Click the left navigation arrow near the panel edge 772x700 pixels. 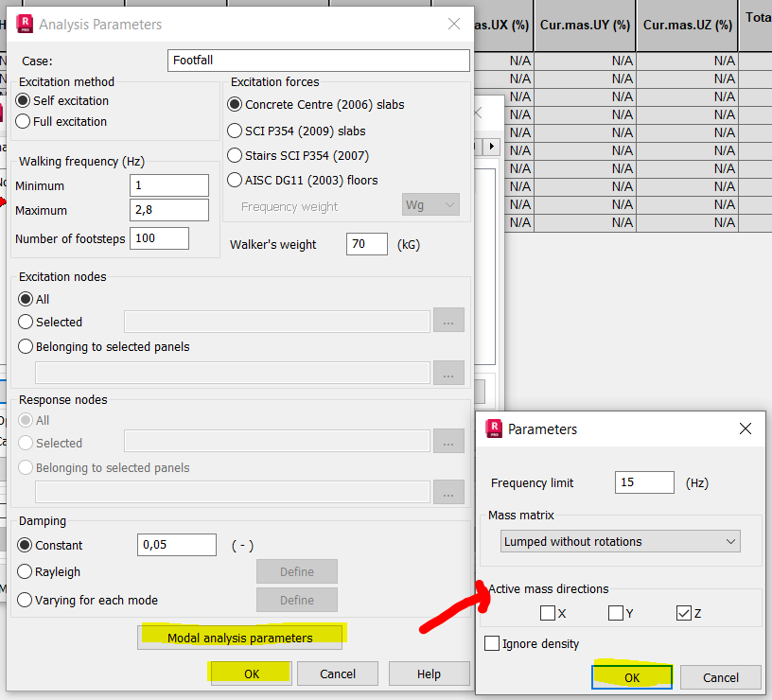tap(479, 147)
